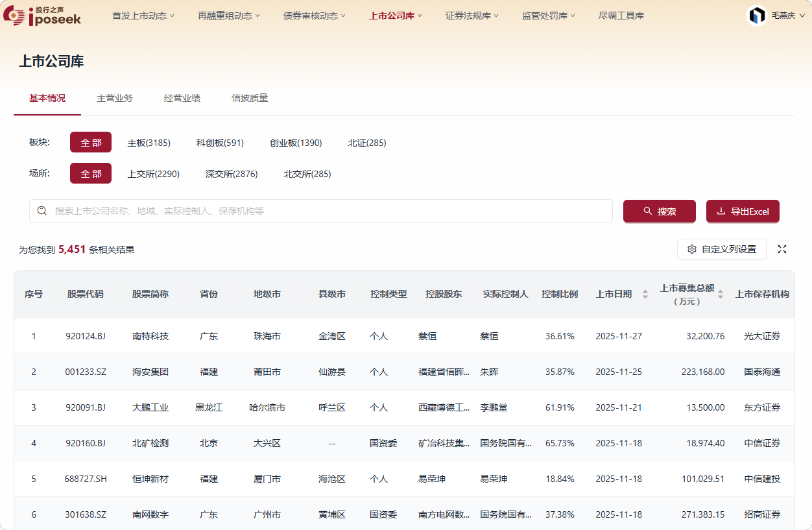812x530 pixels.
Task: Open 尽调工具库 in the navigation
Action: pyautogui.click(x=621, y=16)
